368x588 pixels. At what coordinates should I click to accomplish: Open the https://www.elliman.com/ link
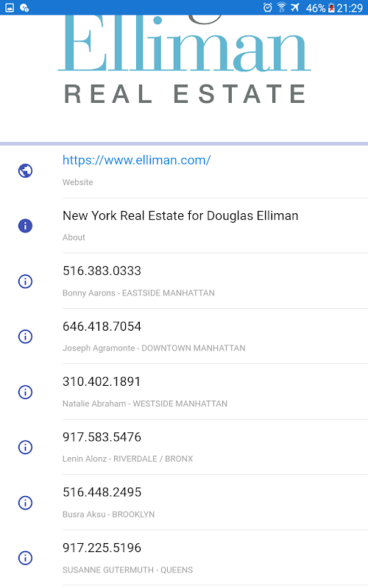point(137,160)
